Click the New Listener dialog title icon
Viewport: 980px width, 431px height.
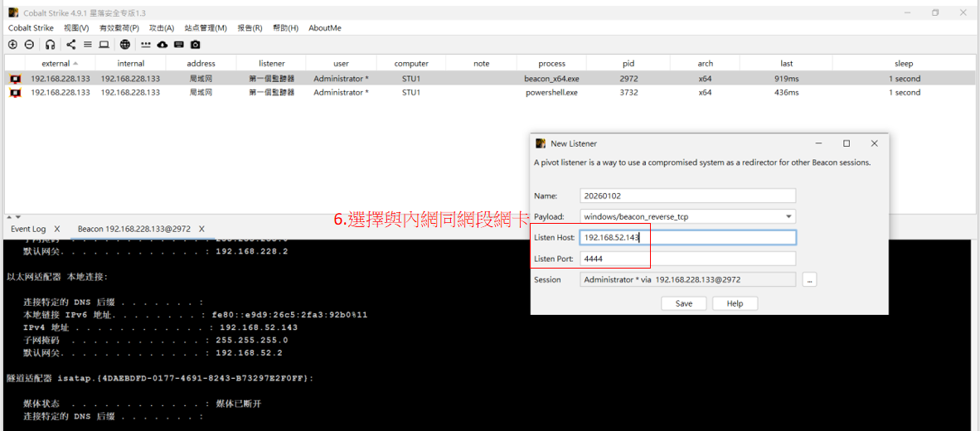click(x=541, y=143)
